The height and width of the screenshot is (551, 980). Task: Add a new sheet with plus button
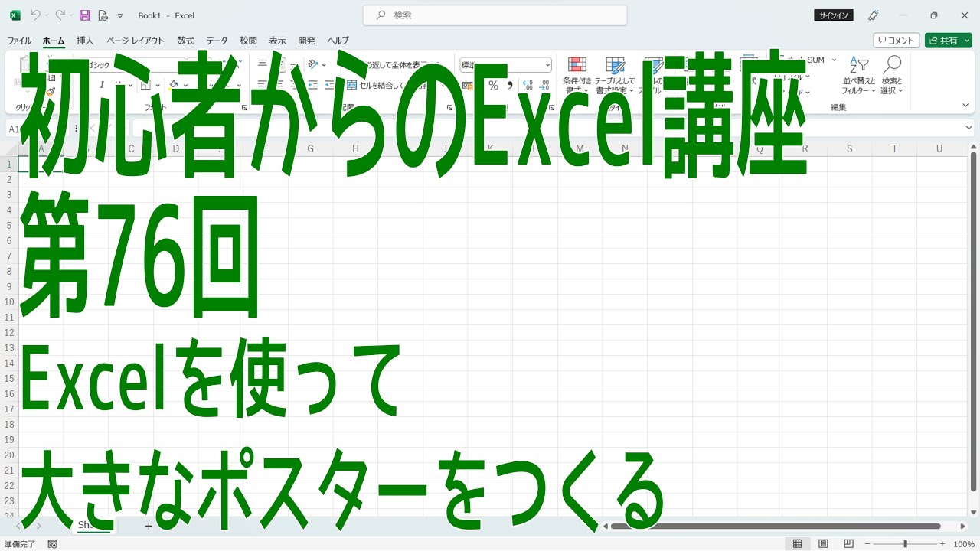149,526
